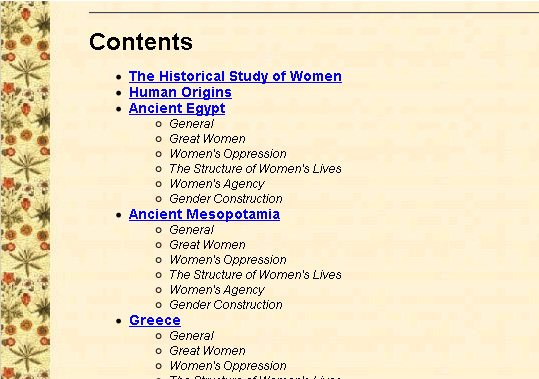Screen dimensions: 539x379
Task: Choose Women's Agency under Ancient Egypt
Action: click(x=217, y=184)
